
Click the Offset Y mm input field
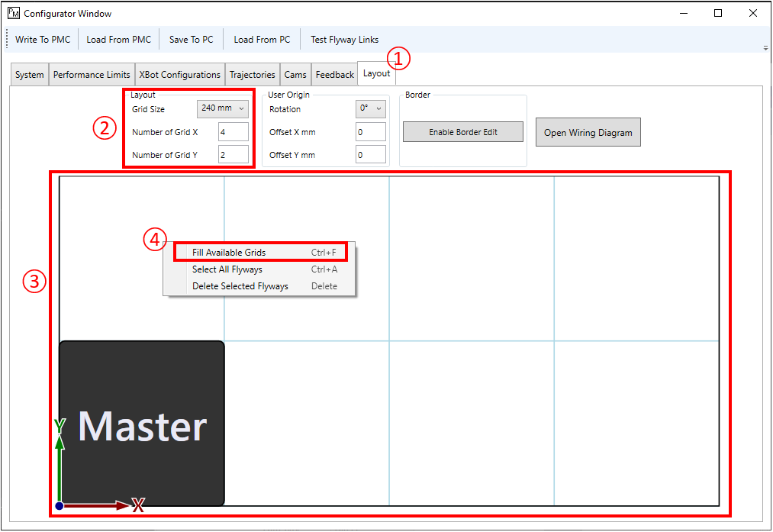click(370, 155)
